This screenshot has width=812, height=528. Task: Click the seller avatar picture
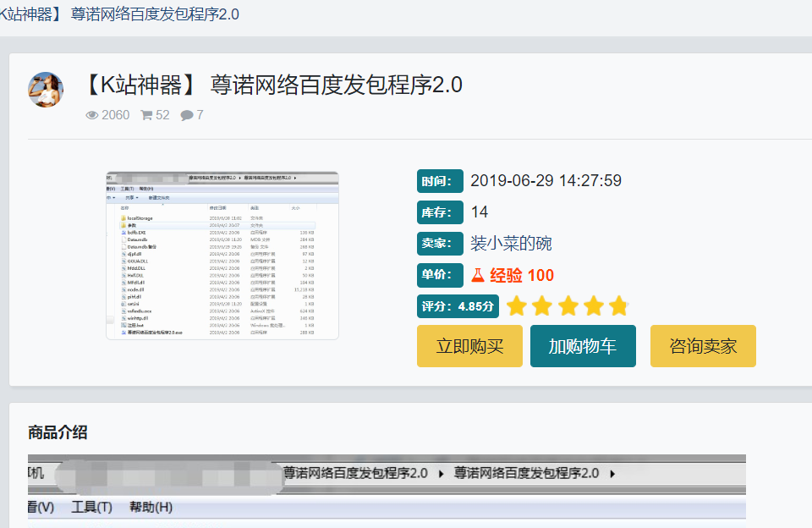[46, 90]
